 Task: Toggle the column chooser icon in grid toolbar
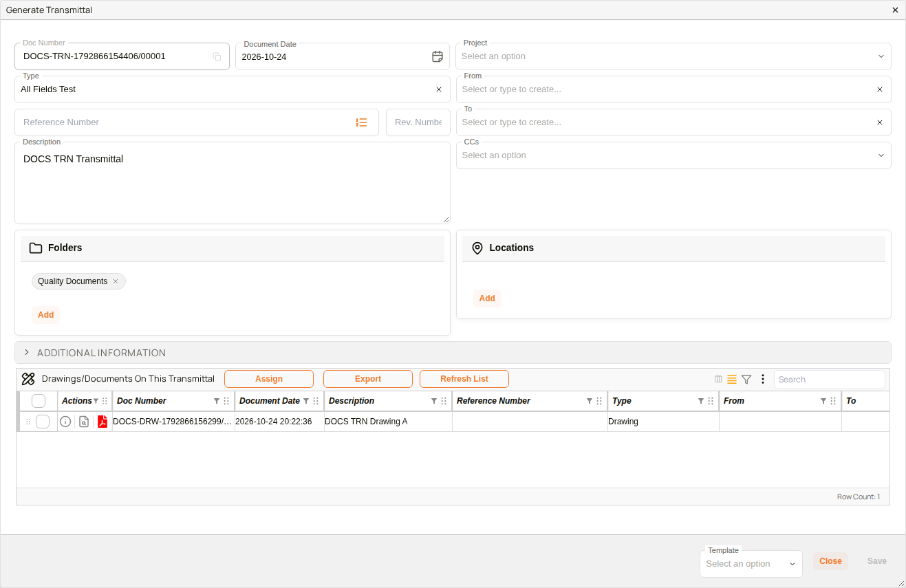tap(718, 379)
